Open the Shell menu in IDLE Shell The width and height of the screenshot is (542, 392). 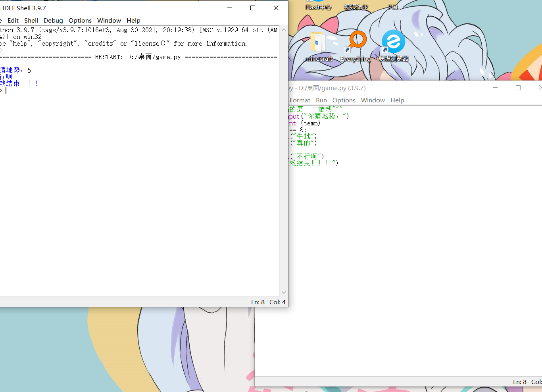coord(31,21)
